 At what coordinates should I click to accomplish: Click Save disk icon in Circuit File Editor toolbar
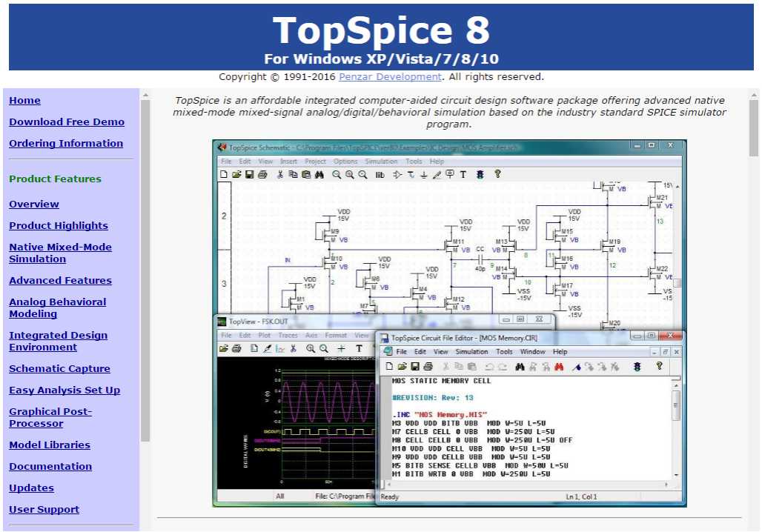415,366
